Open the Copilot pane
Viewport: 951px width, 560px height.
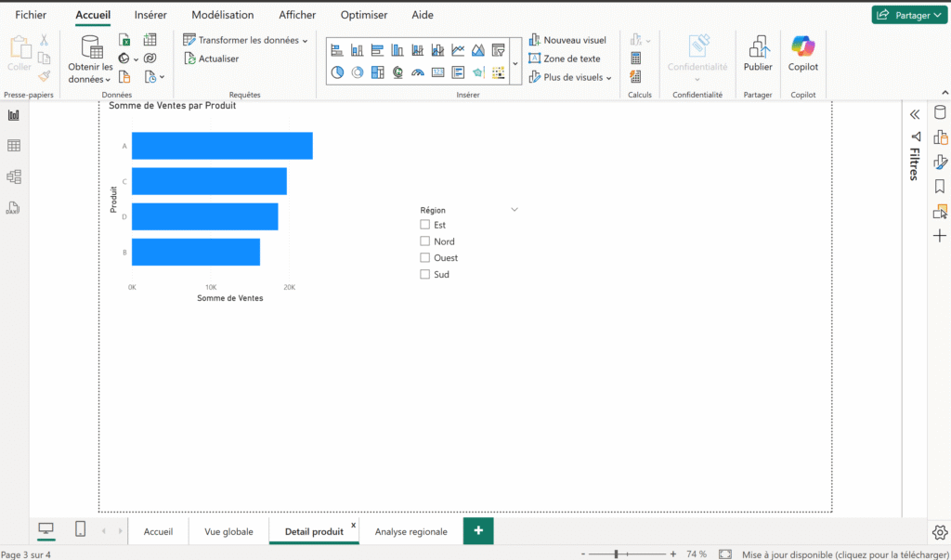tap(802, 58)
